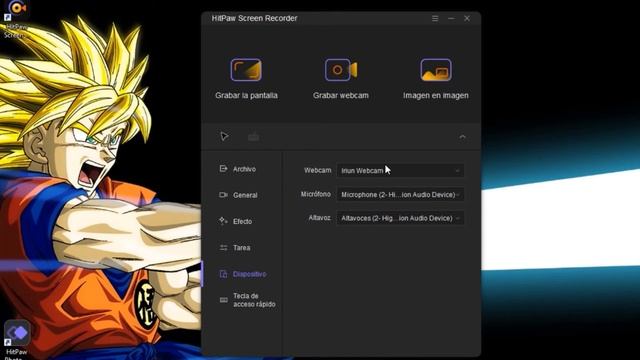
Task: Go to the Tarea settings tab
Action: point(235,247)
